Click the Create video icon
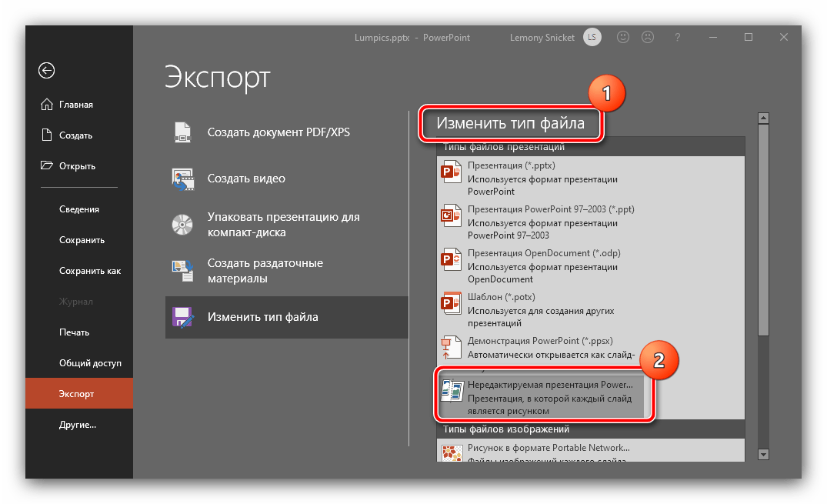 click(182, 179)
